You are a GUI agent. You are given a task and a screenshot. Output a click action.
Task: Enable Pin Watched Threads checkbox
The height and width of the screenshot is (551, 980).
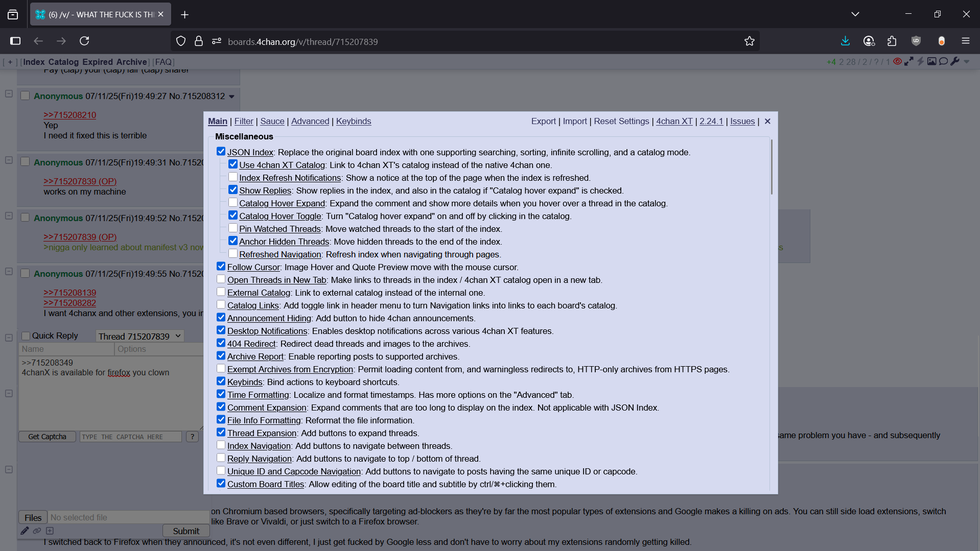click(x=233, y=228)
